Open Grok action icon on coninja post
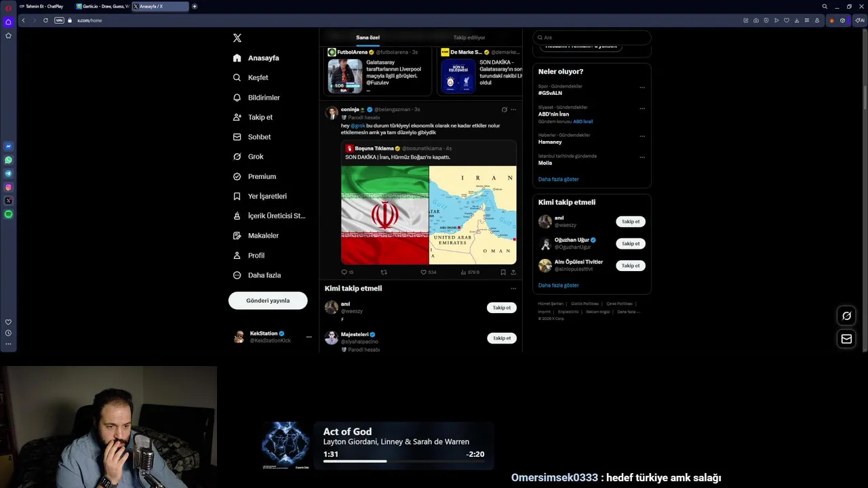868x488 pixels. tap(504, 109)
